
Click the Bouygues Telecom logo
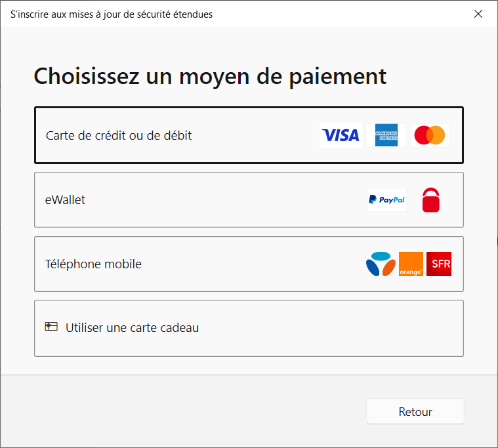(x=381, y=264)
